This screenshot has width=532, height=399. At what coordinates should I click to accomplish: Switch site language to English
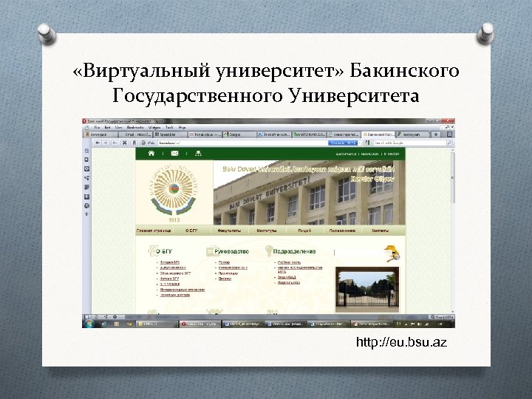click(x=392, y=154)
